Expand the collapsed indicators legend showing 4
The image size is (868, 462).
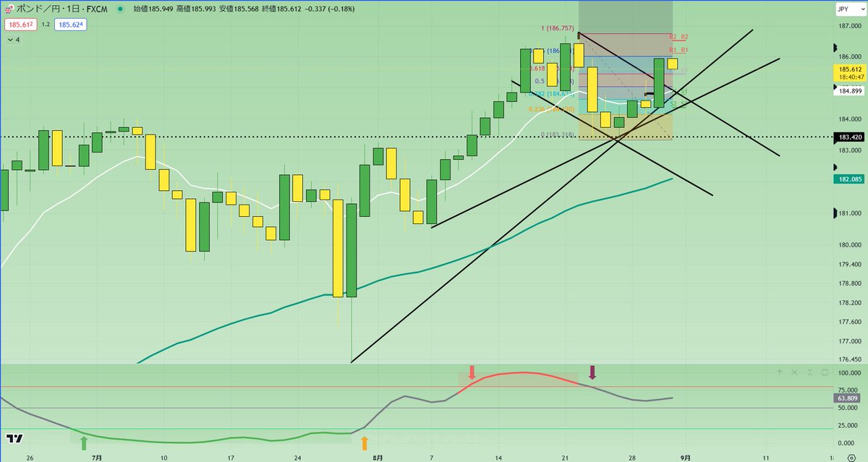click(14, 40)
